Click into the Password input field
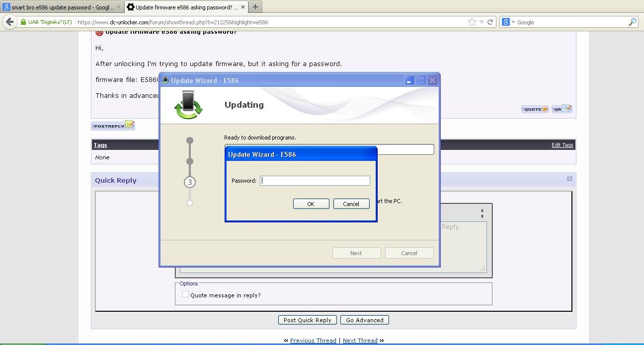The image size is (644, 345). pyautogui.click(x=315, y=181)
